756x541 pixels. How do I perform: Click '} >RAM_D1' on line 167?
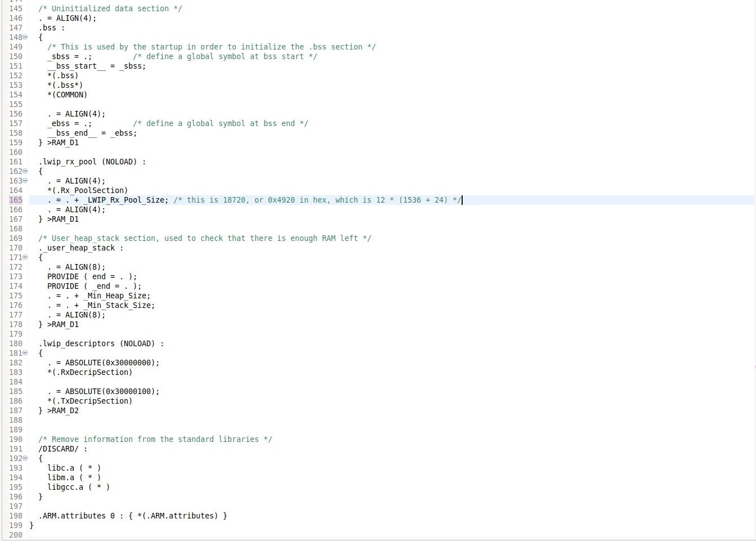click(x=59, y=219)
